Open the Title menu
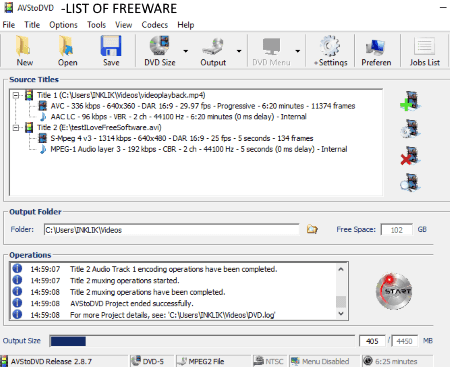The width and height of the screenshot is (450, 367). coord(32,25)
